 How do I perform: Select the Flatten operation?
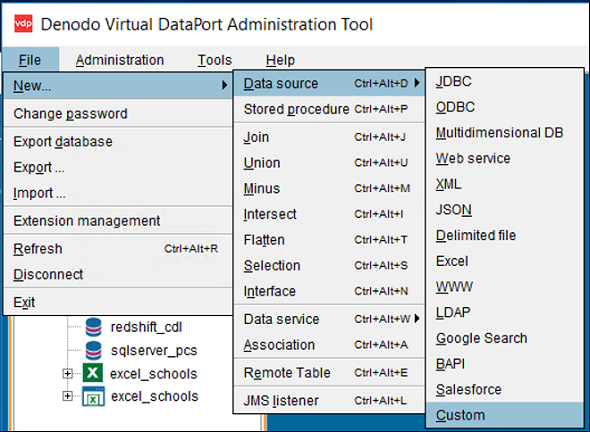(329, 240)
